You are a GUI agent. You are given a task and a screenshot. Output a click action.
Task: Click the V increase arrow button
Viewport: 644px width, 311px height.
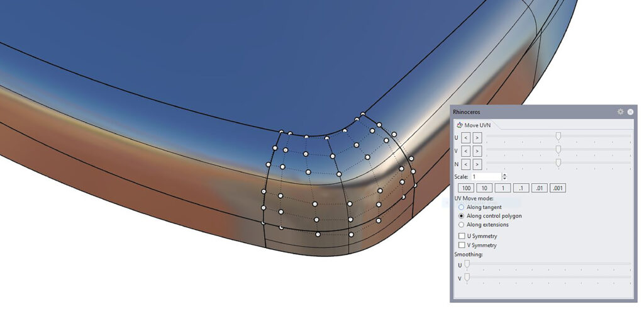pyautogui.click(x=477, y=151)
